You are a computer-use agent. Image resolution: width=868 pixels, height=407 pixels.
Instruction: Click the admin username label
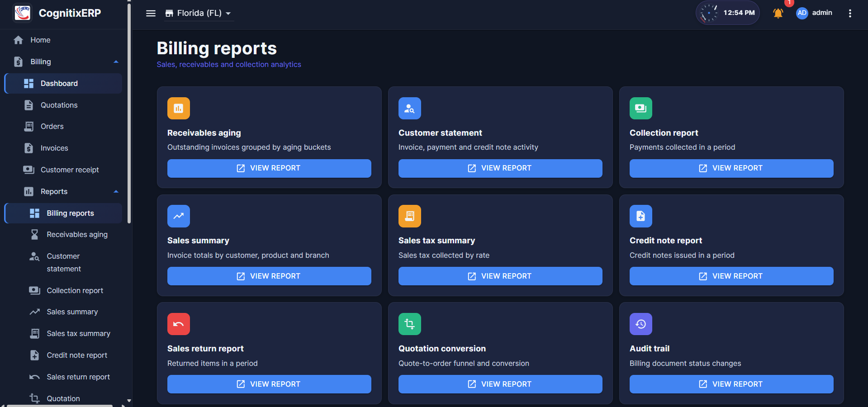822,13
